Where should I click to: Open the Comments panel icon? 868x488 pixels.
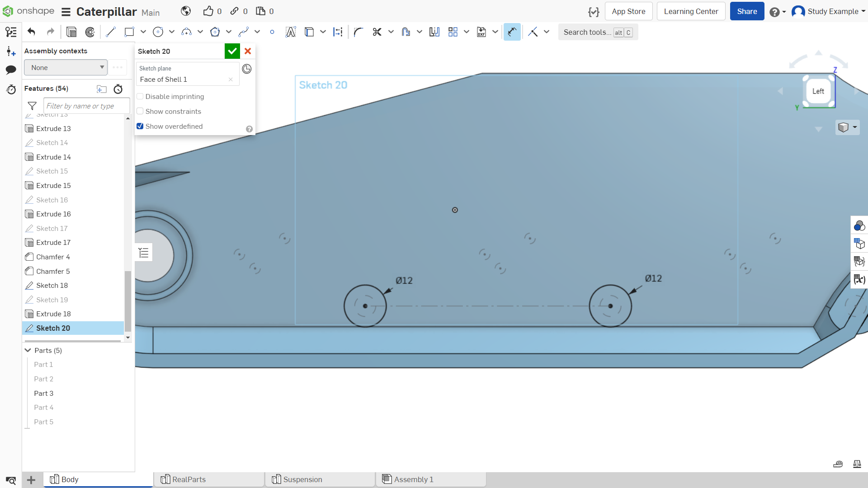[x=11, y=70]
